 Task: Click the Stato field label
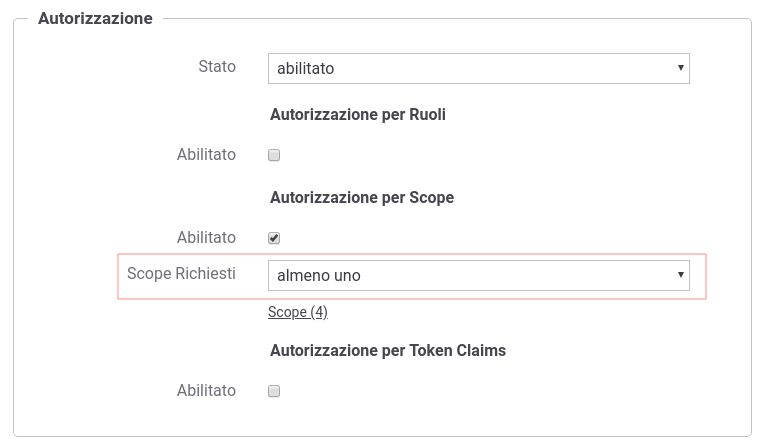(217, 67)
